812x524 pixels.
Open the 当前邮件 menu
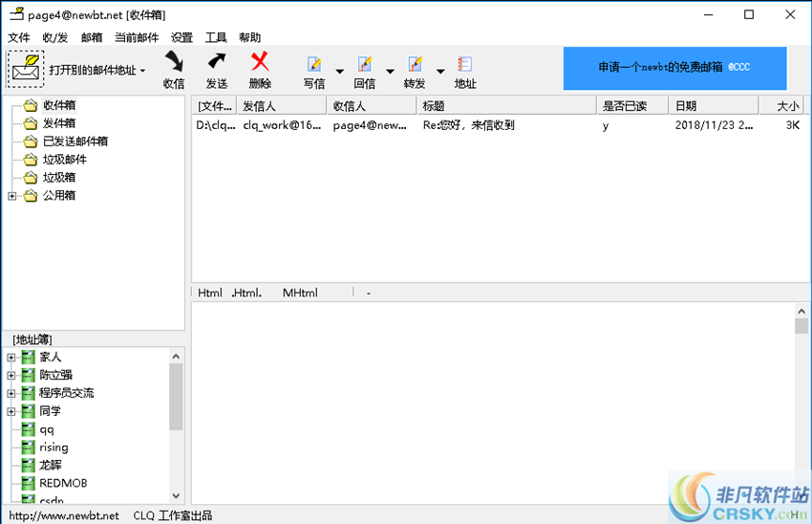pyautogui.click(x=137, y=37)
